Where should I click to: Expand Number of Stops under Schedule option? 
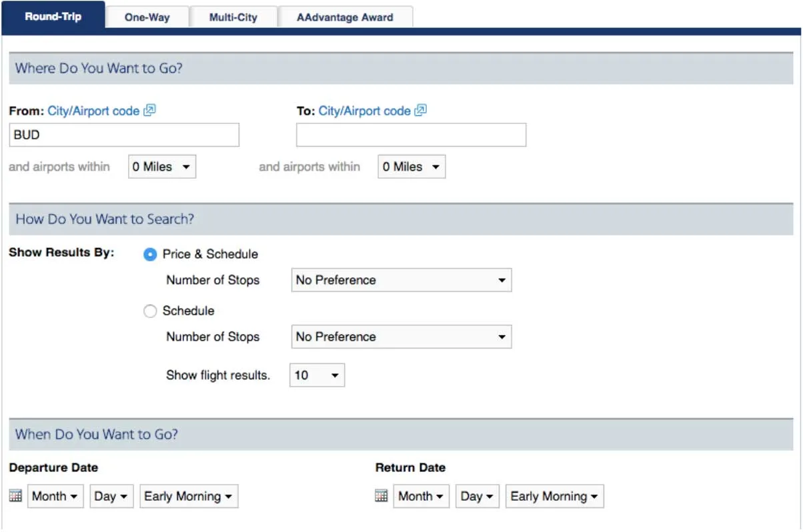[401, 337]
